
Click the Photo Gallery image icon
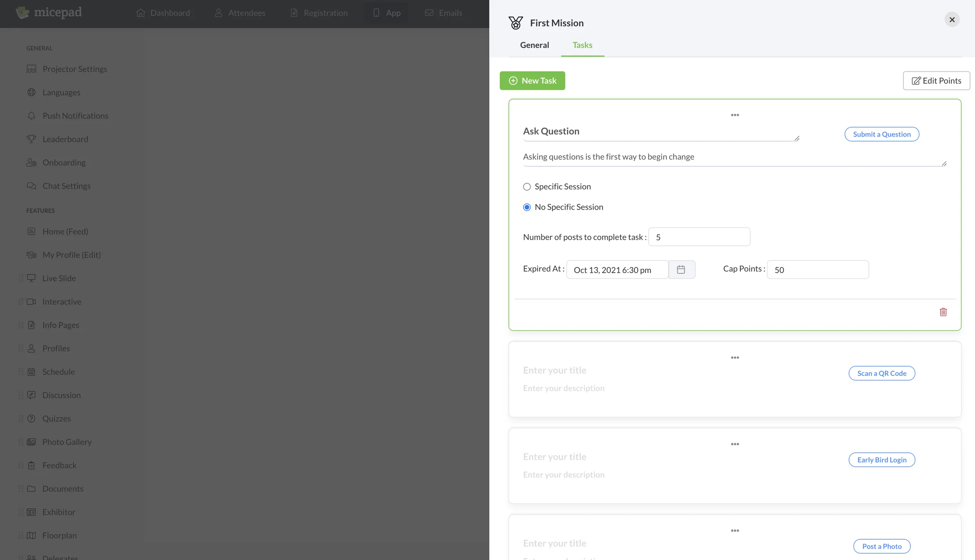(x=31, y=442)
